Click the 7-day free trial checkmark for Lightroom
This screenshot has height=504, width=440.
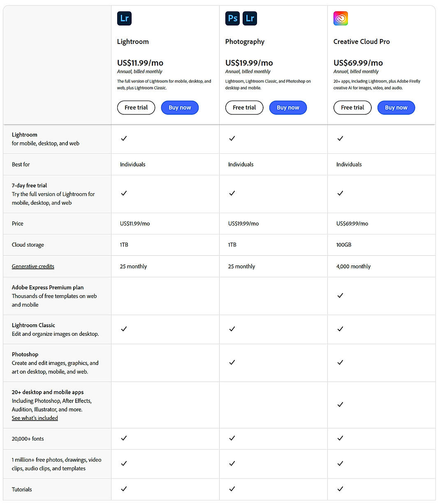[124, 193]
